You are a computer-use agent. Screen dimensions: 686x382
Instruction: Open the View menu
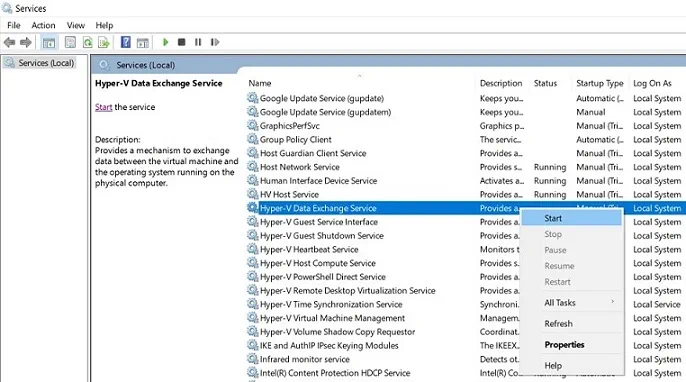coord(76,25)
